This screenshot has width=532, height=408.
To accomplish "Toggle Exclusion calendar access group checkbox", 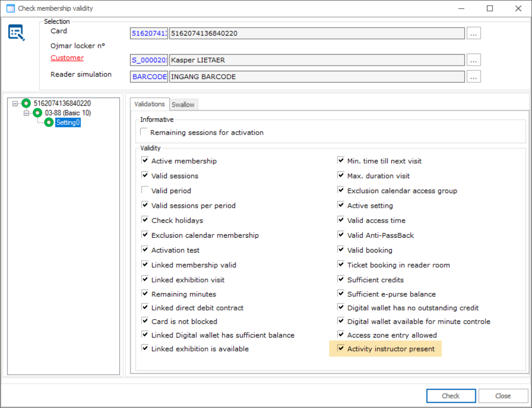I will pyautogui.click(x=341, y=190).
